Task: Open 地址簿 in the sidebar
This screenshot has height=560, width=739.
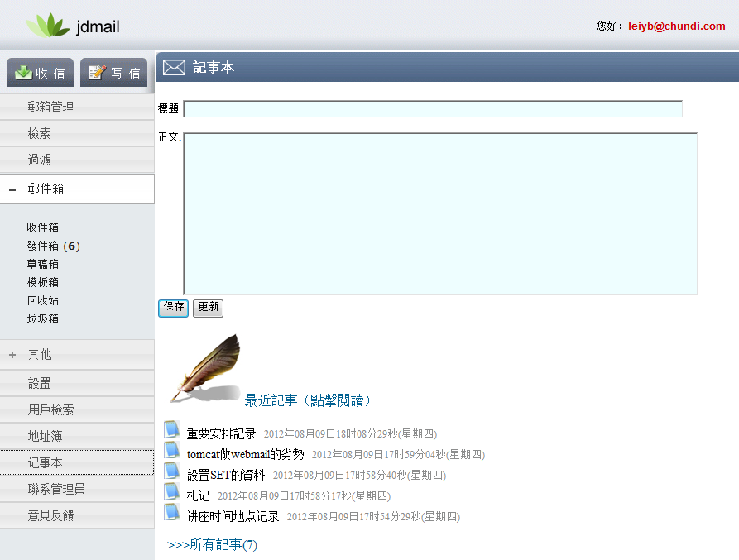Action: (x=77, y=436)
